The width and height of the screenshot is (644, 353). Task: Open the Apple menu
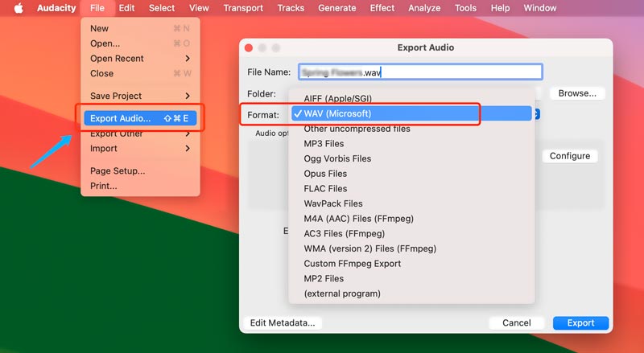(19, 8)
